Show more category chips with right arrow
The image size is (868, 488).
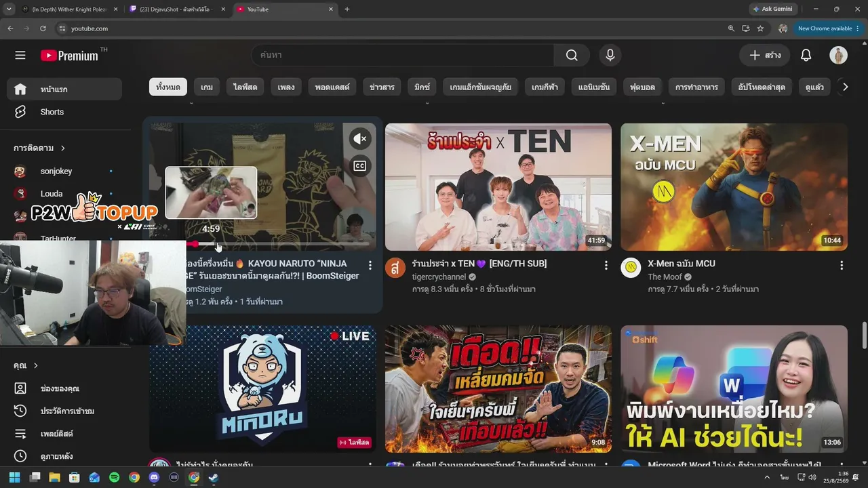click(x=845, y=87)
